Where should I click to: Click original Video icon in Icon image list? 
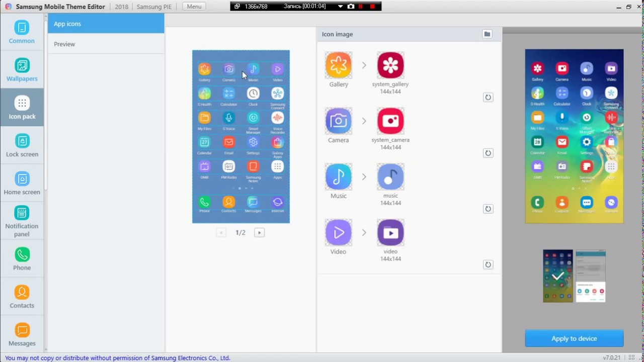click(339, 233)
